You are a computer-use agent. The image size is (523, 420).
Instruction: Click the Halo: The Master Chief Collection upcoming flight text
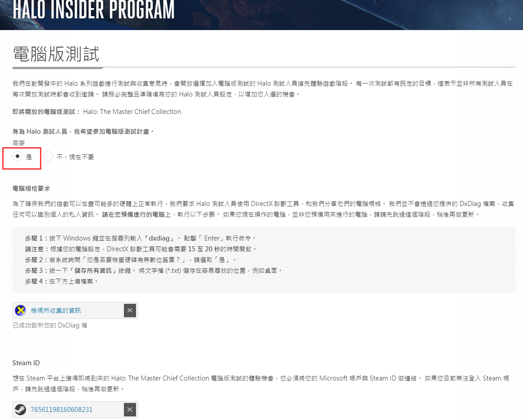(132, 112)
